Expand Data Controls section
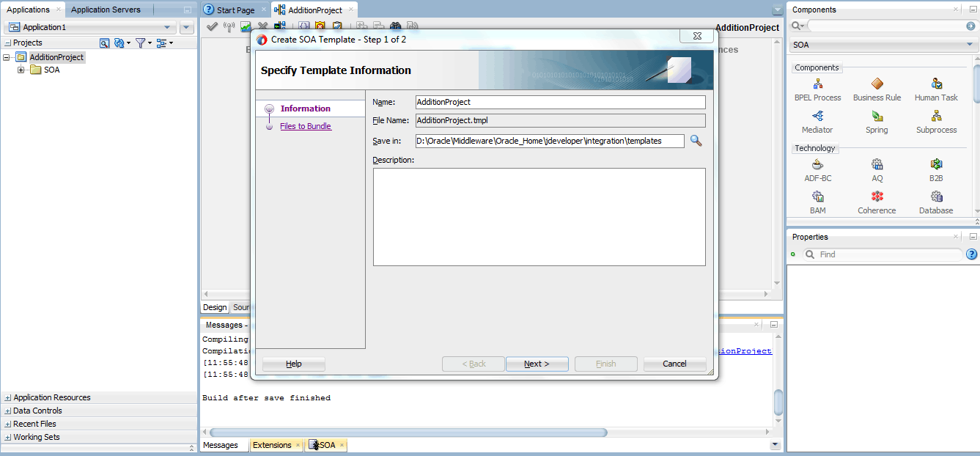This screenshot has height=456, width=980. coord(8,411)
